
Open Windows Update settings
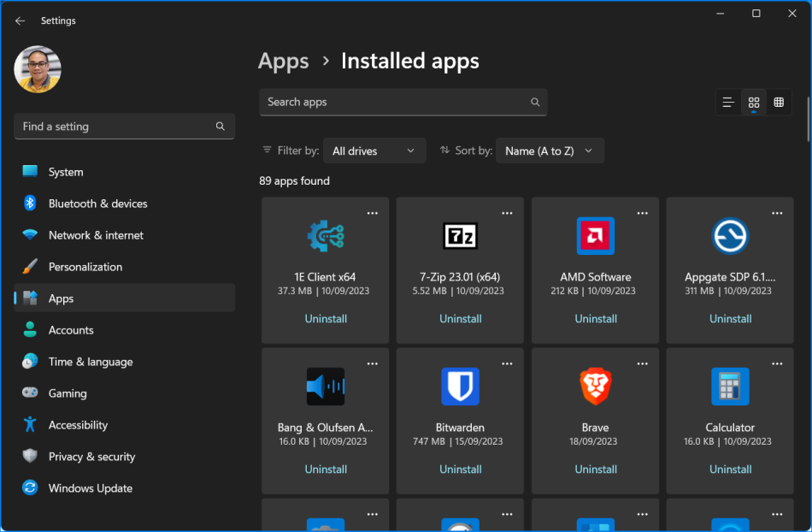click(x=90, y=488)
